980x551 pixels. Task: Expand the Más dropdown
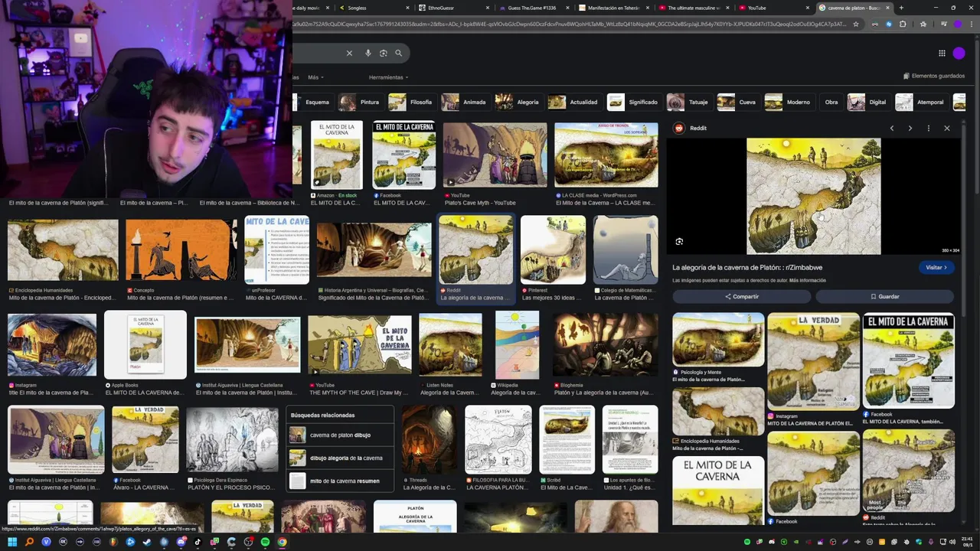(x=315, y=77)
